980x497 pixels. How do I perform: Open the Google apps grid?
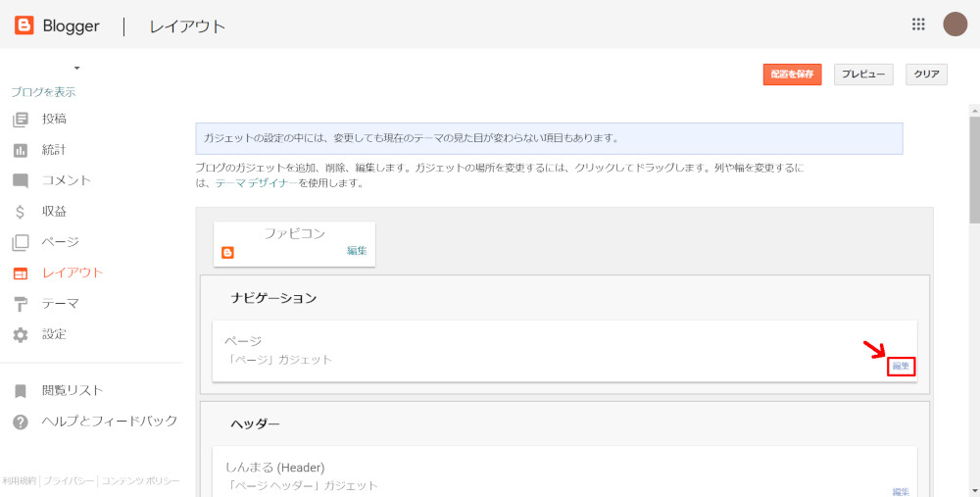pyautogui.click(x=918, y=25)
